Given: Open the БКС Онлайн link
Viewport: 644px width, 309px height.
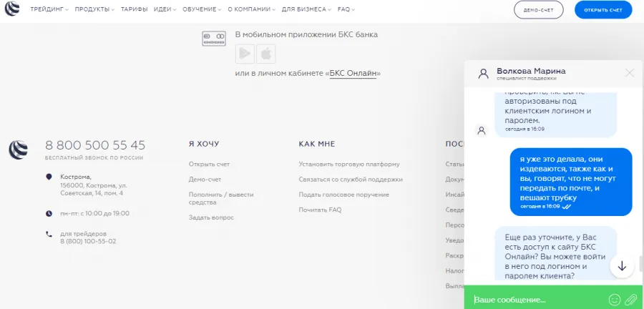Looking at the screenshot, I should click(353, 74).
